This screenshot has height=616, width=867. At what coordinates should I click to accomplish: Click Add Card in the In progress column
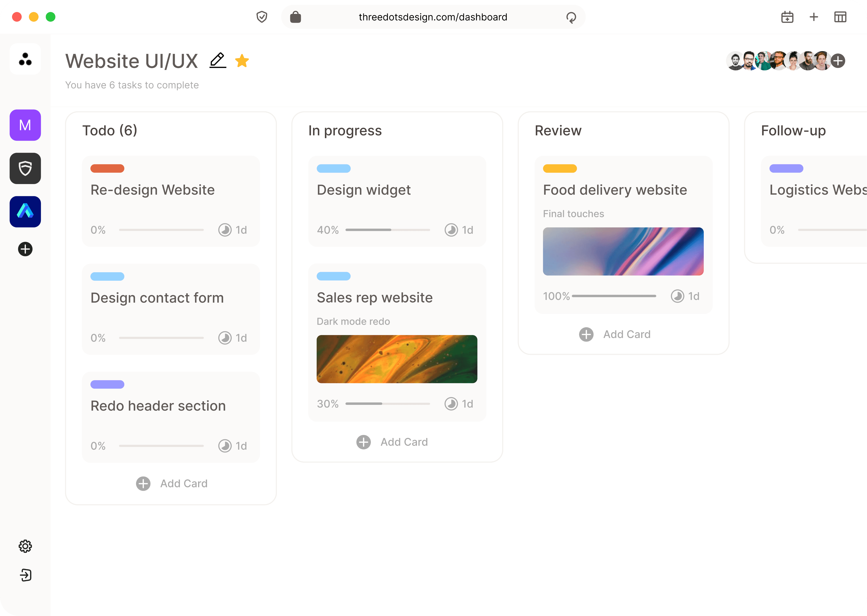[392, 442]
